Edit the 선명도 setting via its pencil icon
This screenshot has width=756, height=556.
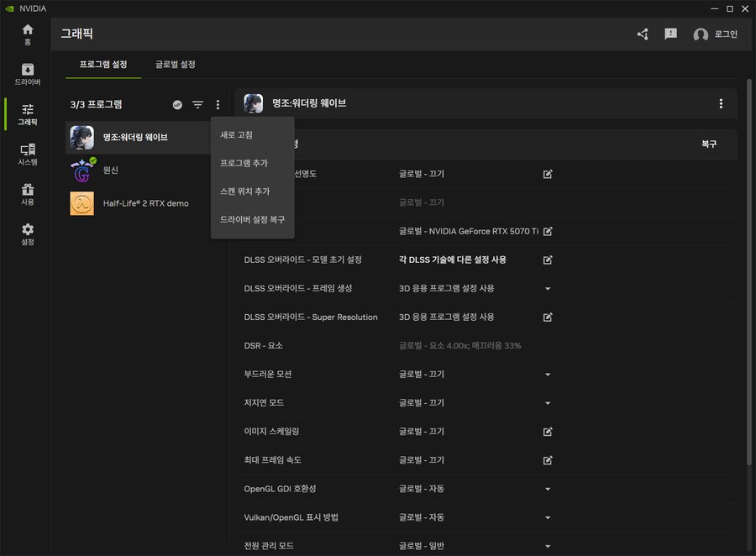click(x=548, y=174)
